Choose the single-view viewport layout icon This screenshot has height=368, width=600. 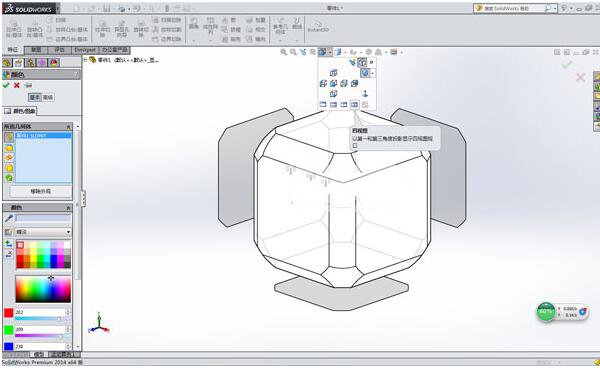[x=323, y=104]
